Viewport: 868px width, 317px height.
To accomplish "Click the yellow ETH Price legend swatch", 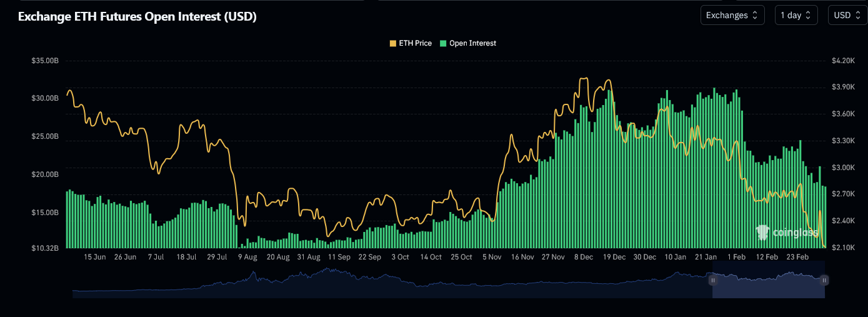I will click(x=392, y=43).
